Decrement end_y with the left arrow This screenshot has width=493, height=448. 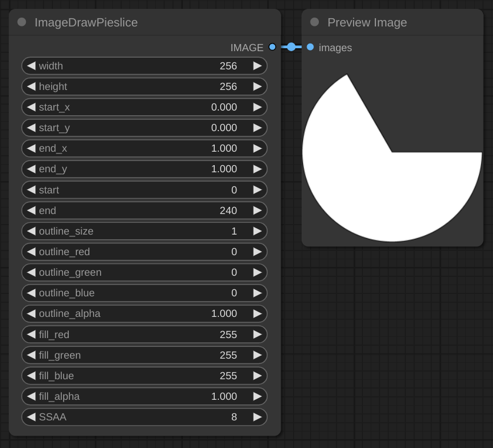[x=31, y=169]
